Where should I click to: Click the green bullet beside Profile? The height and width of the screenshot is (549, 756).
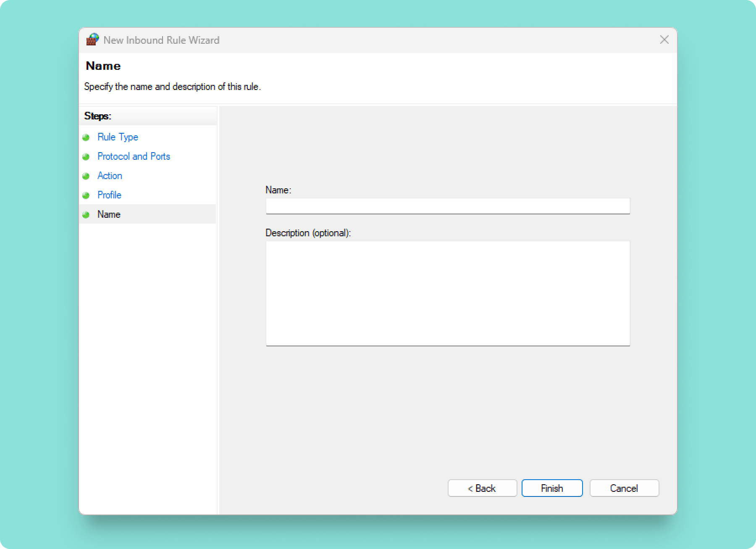click(x=86, y=195)
